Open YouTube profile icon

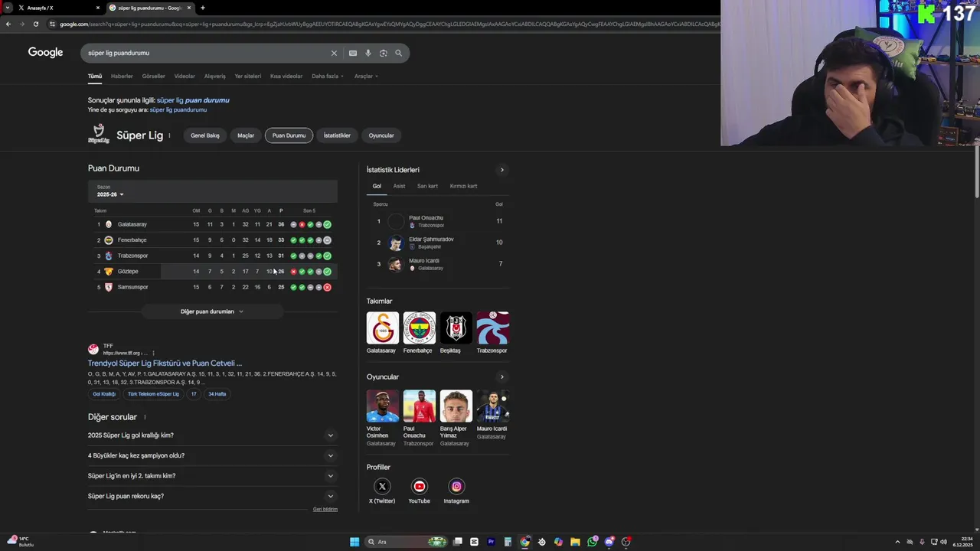coord(419,486)
